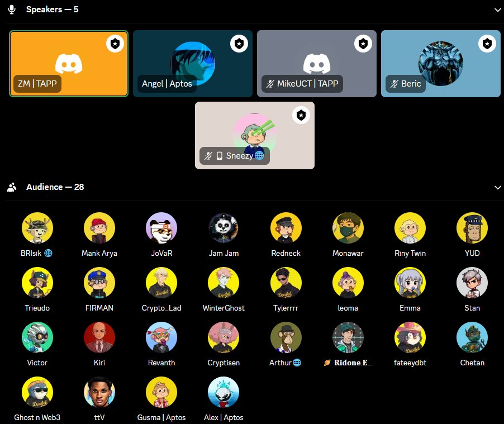Select Kiri's bald man avatar
Viewport: 504px width, 424px height.
99,337
